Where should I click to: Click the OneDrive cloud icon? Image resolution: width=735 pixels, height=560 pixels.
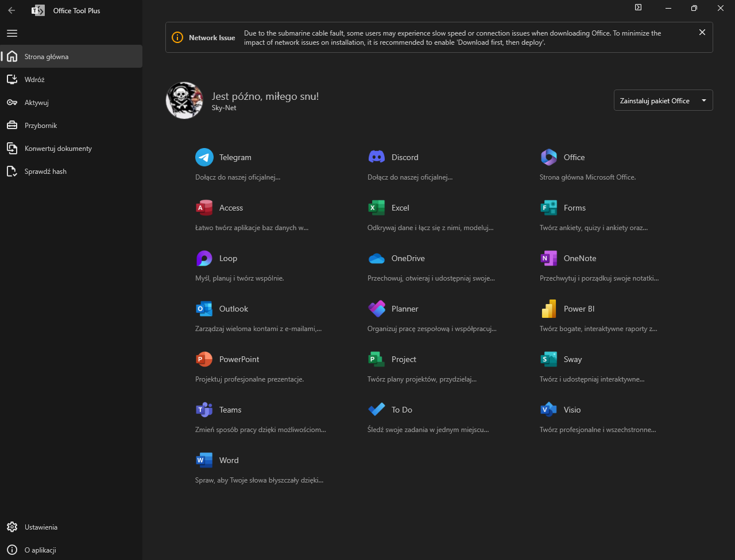point(377,258)
